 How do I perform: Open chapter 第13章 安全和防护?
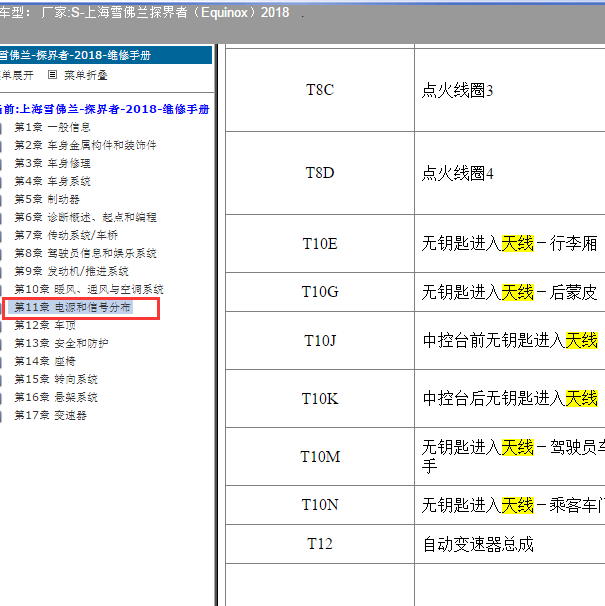[x=61, y=343]
